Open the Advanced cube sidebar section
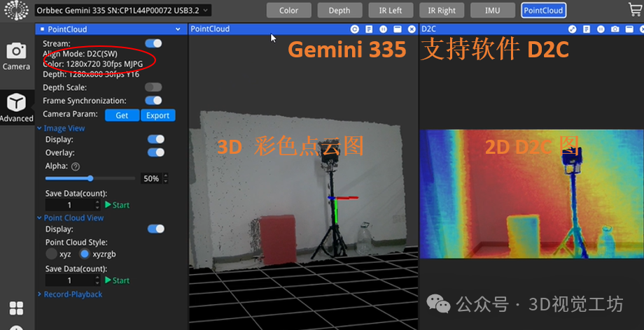This screenshot has width=644, height=330. point(16,108)
